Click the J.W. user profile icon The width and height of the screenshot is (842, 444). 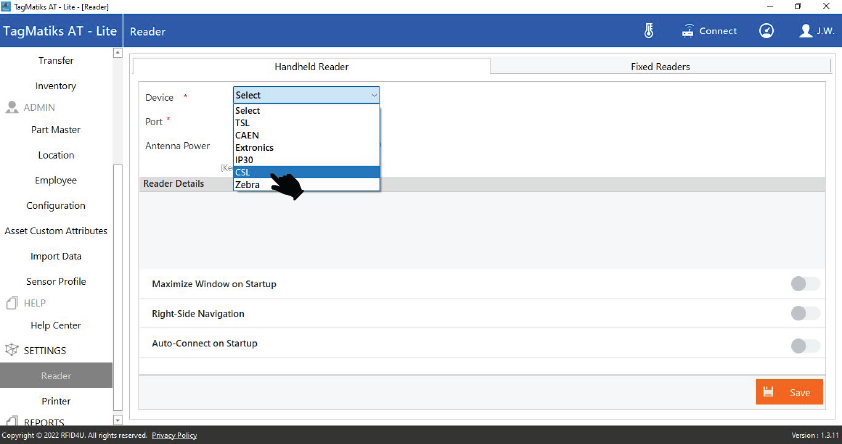coord(806,31)
